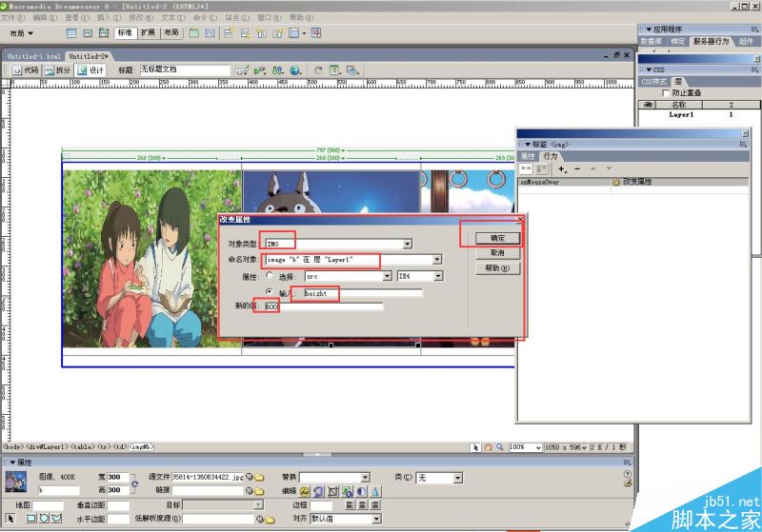This screenshot has height=532, width=762.
Task: Toggle the 标准 Standard mode button
Action: [125, 33]
